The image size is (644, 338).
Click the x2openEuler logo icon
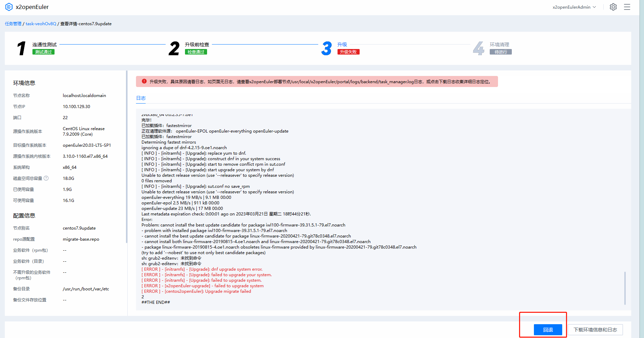9,7
